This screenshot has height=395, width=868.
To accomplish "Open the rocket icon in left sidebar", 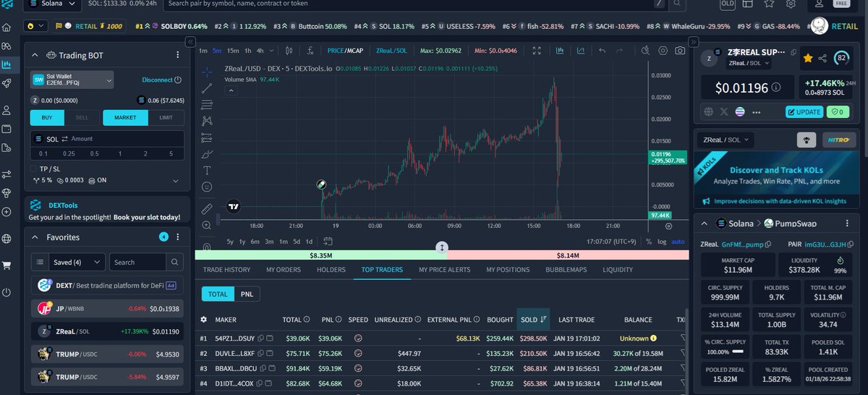I will 7,83.
